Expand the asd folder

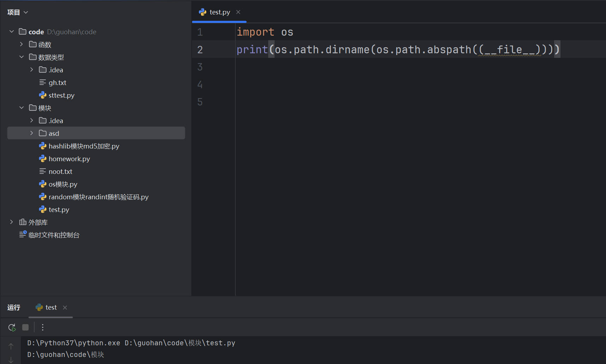tap(31, 133)
